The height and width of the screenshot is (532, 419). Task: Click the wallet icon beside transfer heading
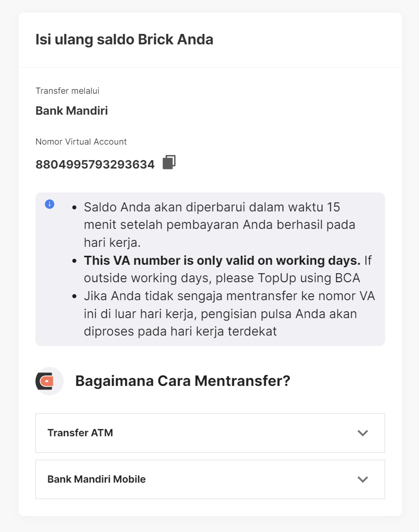49,381
